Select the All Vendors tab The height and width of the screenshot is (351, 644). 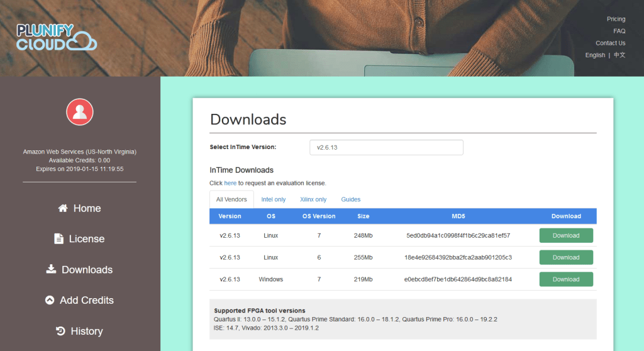[231, 199]
